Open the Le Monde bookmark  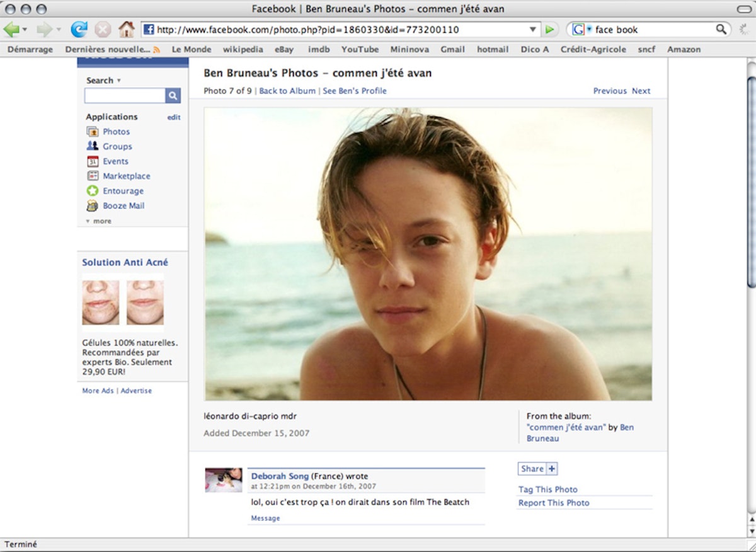coord(191,49)
